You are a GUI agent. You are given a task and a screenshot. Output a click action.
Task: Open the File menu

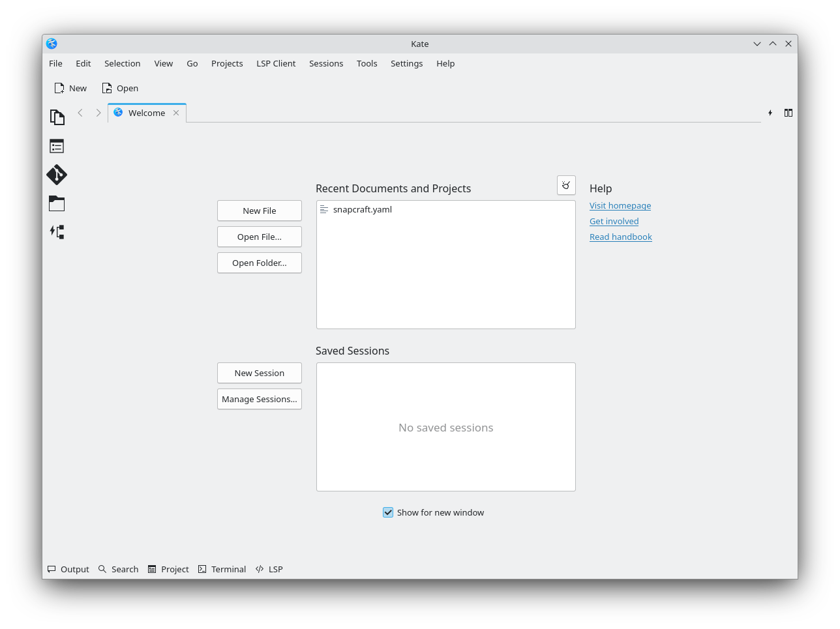pos(55,63)
